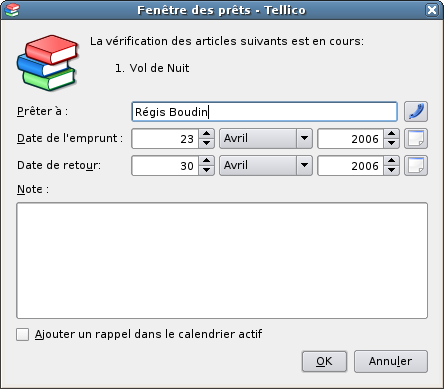
Task: Increase loan date day above 23
Action: pos(207,134)
